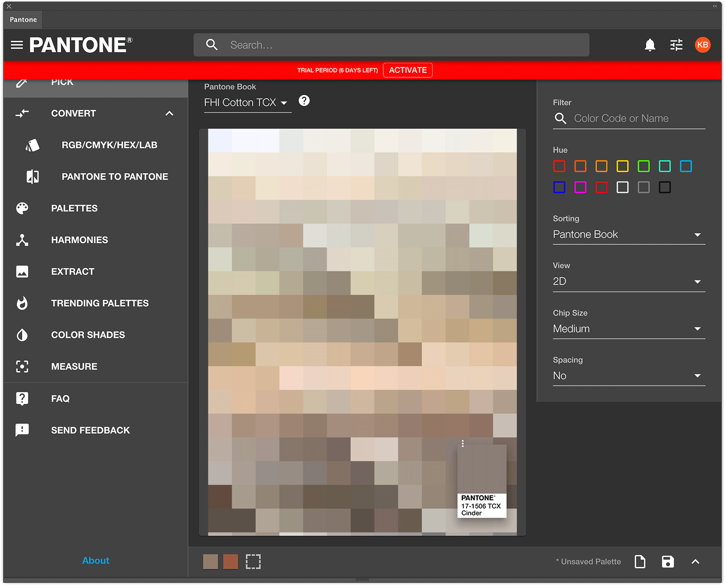
Task: Click the Convert arrows icon in the sidebar
Action: point(22,114)
